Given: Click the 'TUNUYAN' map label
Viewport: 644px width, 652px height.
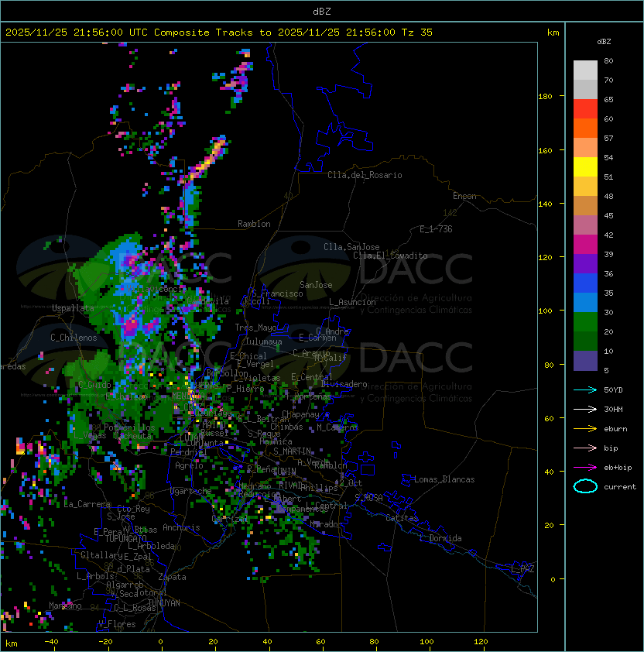Looking at the screenshot, I should pyautogui.click(x=164, y=603).
